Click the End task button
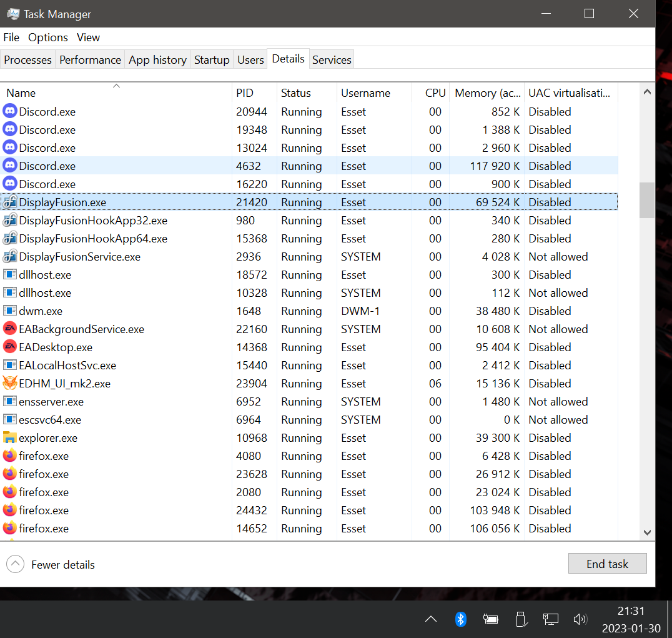The height and width of the screenshot is (638, 672). (607, 564)
